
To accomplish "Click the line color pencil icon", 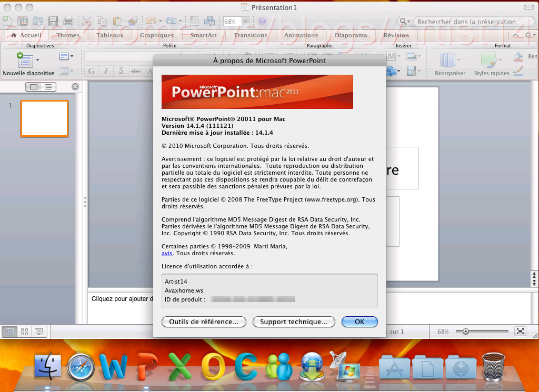I will pos(518,71).
